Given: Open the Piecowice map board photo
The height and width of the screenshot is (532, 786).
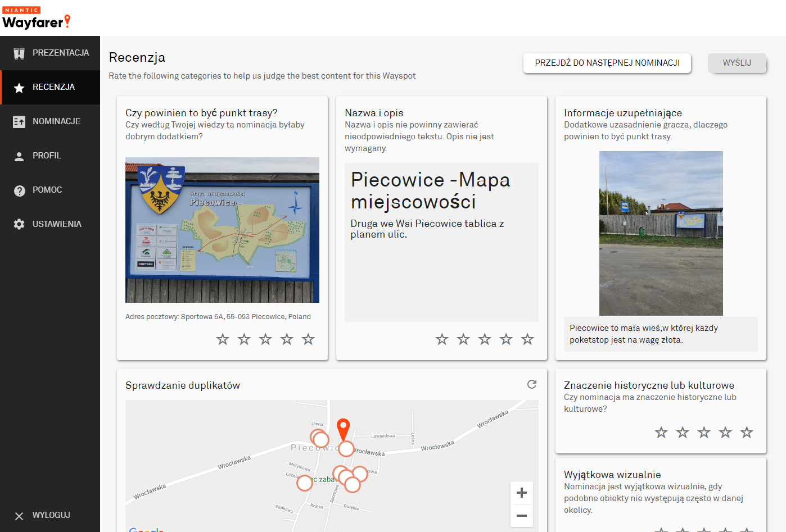Looking at the screenshot, I should (222, 230).
